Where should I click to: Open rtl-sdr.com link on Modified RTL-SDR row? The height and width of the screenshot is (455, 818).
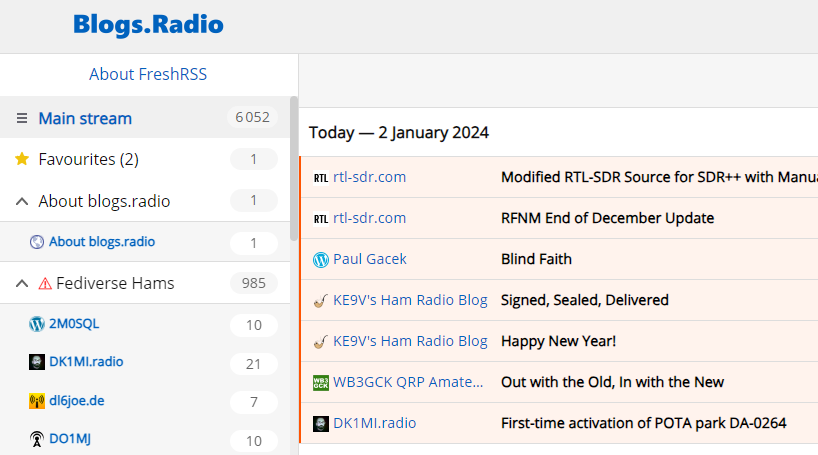(369, 177)
